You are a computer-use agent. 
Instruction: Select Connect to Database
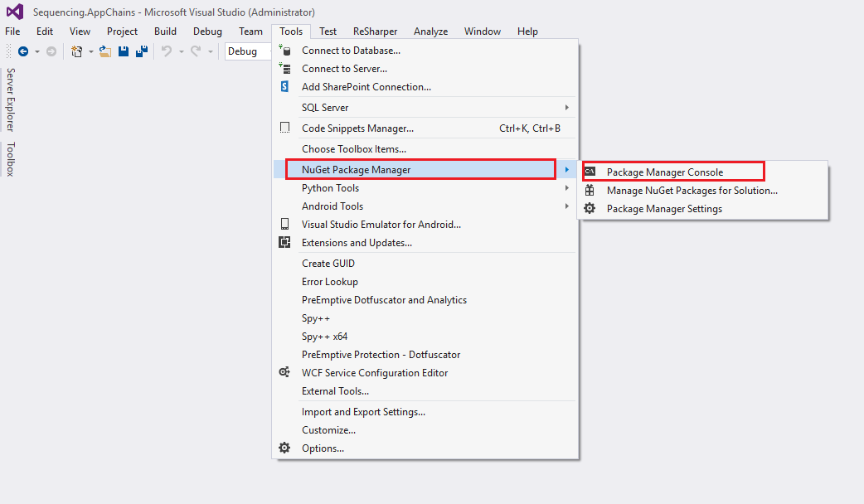425,50
